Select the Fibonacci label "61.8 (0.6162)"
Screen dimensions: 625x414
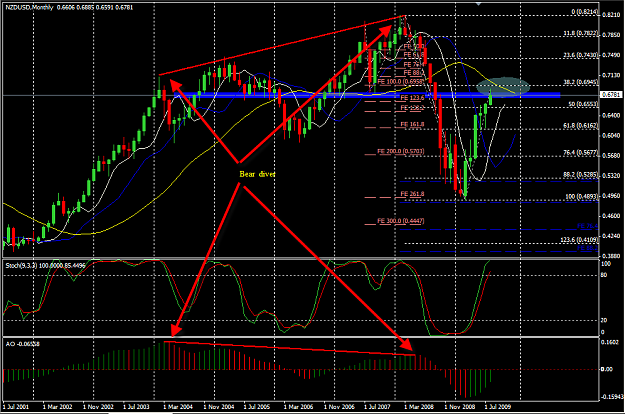pos(581,126)
